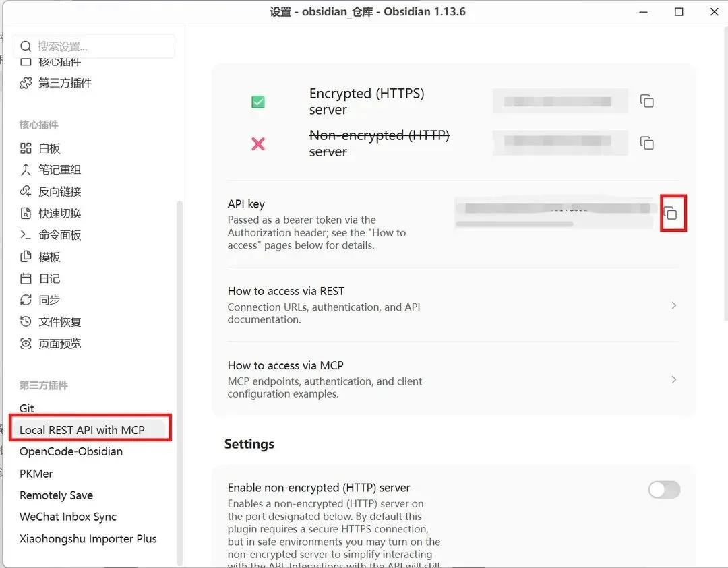Click the 反向链接 link icon

pos(26,191)
